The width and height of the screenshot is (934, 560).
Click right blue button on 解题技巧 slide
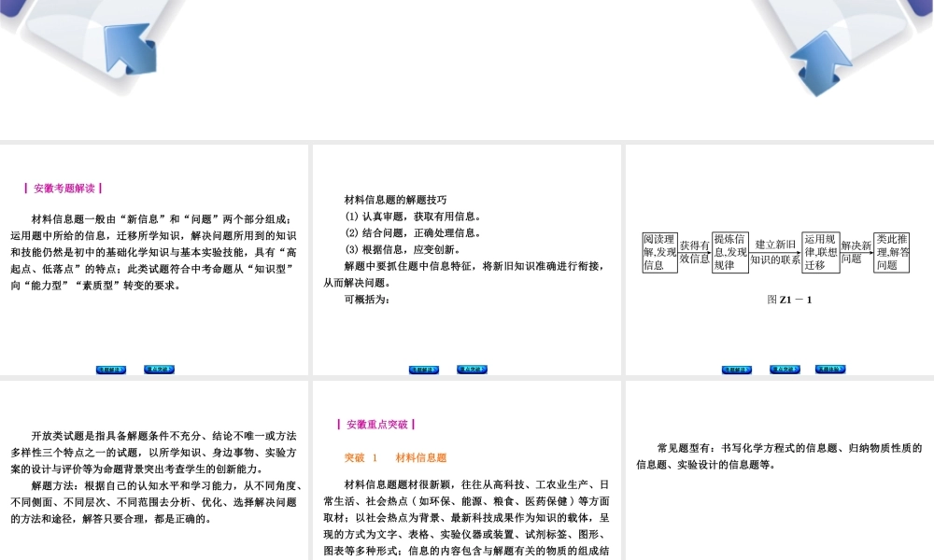472,370
